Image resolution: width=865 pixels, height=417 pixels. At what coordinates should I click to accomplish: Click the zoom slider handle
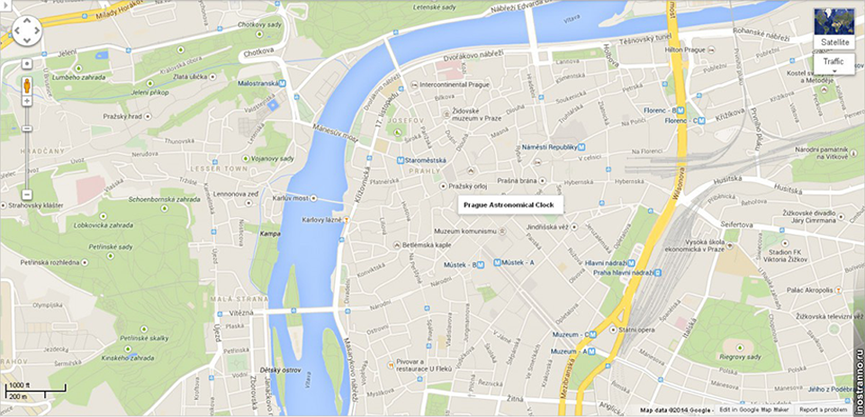(26, 129)
